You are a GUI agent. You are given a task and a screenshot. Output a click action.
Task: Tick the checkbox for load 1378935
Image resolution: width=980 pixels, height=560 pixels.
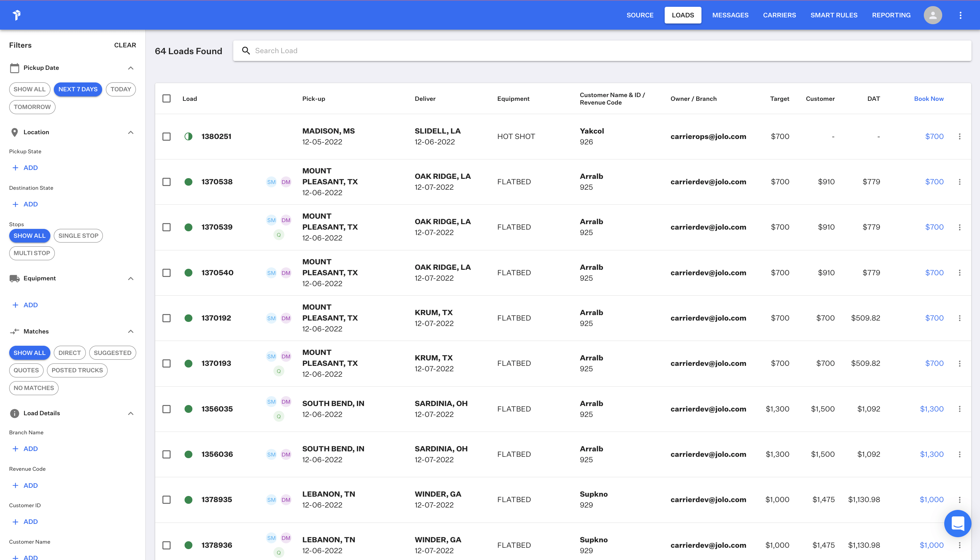[x=167, y=500]
